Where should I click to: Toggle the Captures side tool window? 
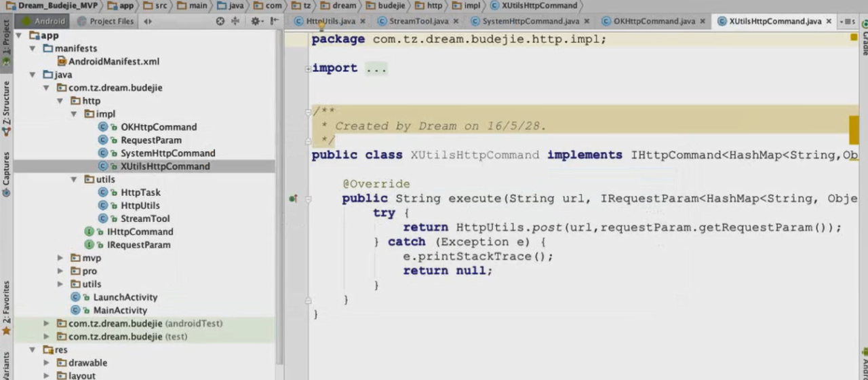6,173
